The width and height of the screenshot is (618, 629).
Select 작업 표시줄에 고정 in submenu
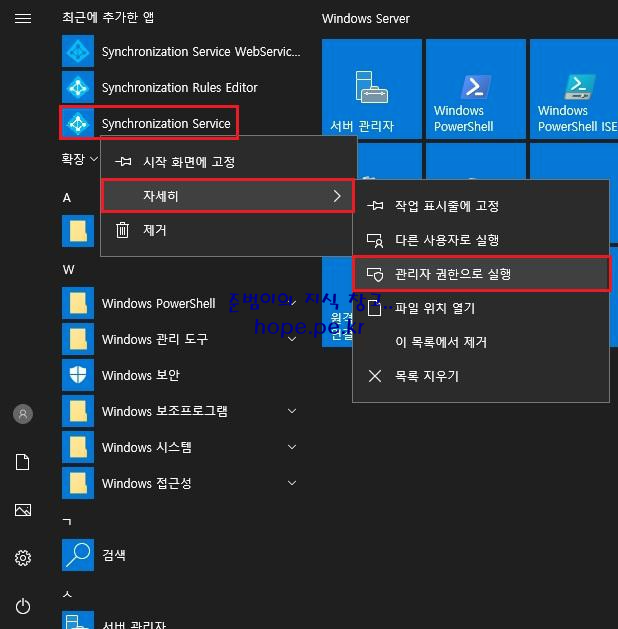tap(481, 206)
